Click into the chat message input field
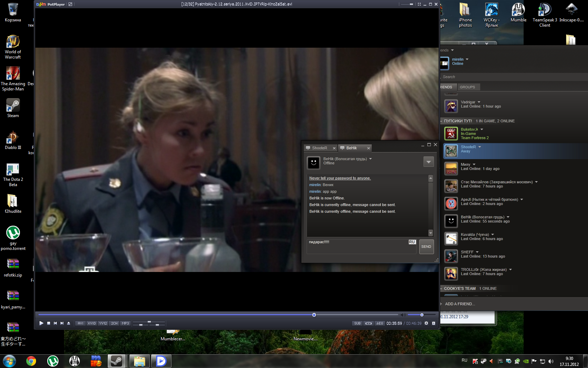 point(361,246)
